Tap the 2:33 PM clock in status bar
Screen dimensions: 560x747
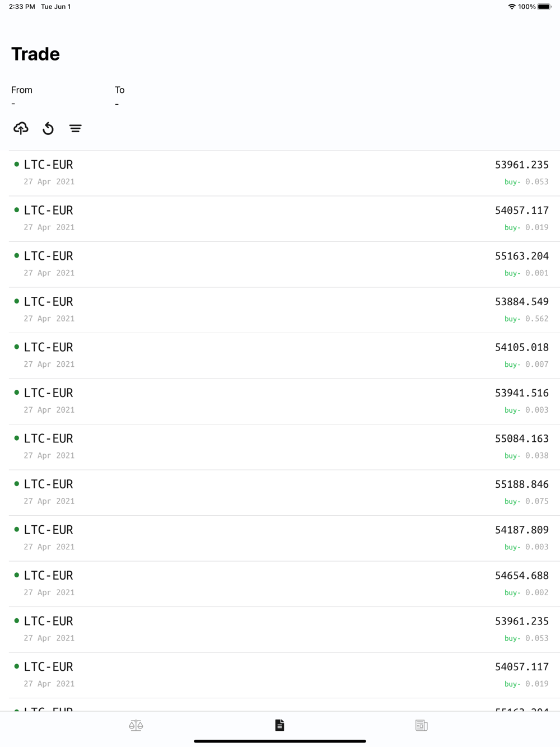[22, 7]
